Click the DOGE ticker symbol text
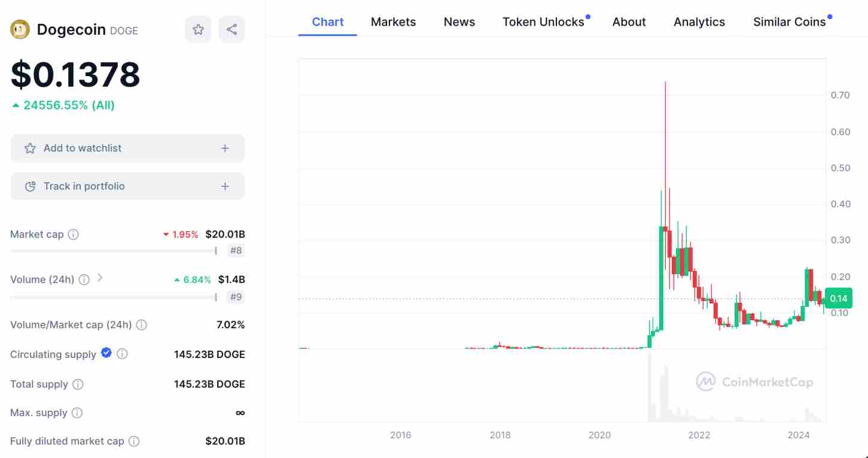The height and width of the screenshot is (458, 868). click(x=124, y=31)
